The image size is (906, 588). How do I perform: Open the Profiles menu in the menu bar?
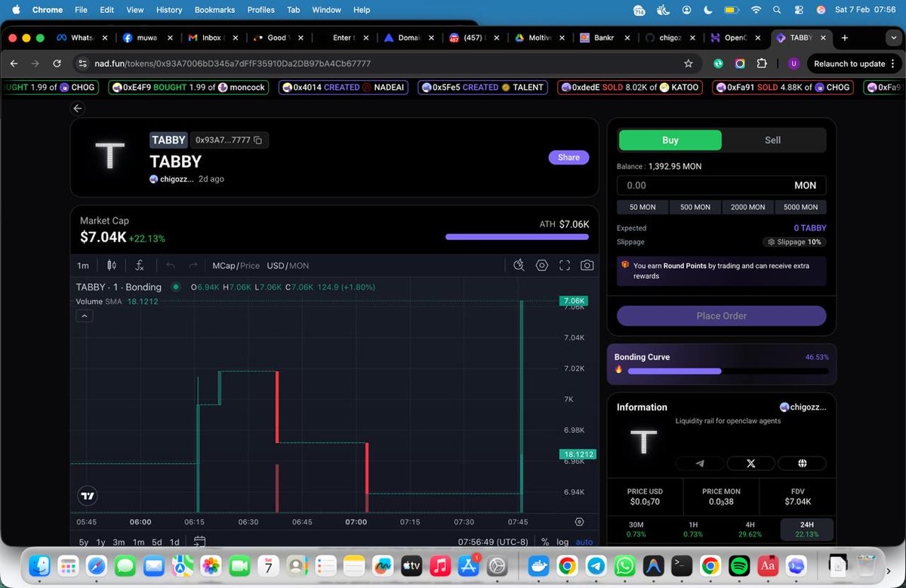pos(260,10)
